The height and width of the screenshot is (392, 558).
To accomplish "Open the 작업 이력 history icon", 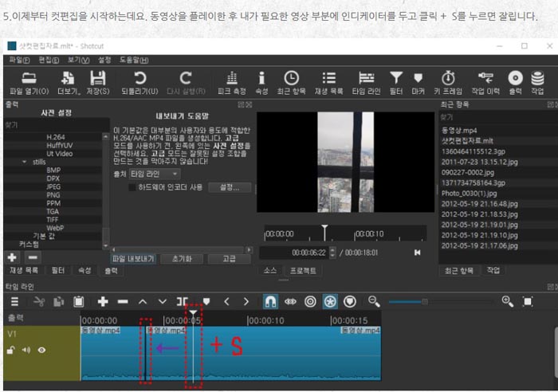I will click(485, 83).
